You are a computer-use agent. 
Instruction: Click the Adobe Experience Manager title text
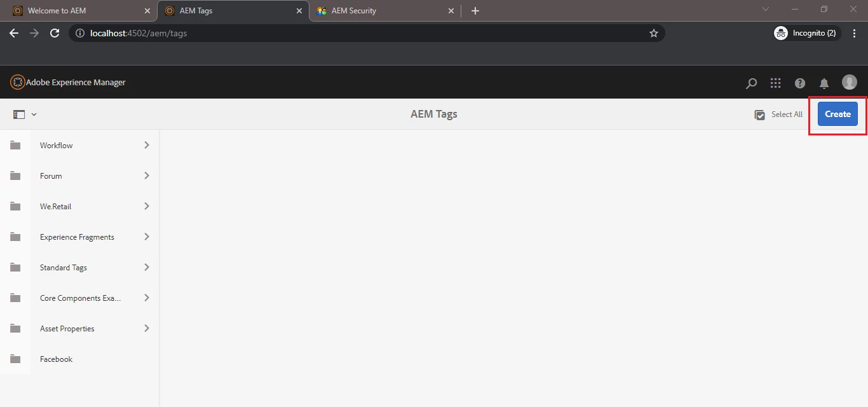click(76, 82)
